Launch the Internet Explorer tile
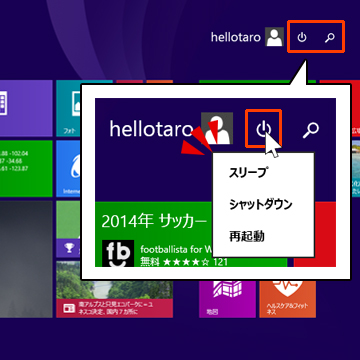Image resolution: width=360 pixels, height=360 pixels. (x=69, y=168)
